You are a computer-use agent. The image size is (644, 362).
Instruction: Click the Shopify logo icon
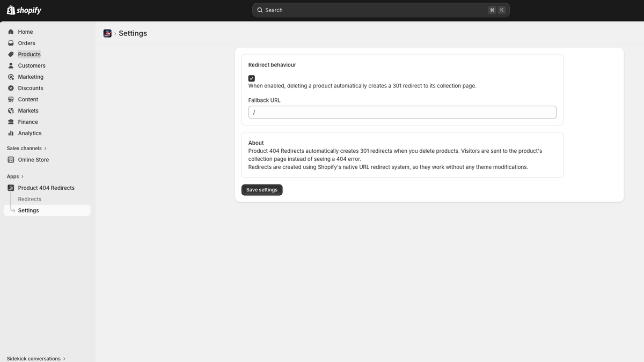coord(11,10)
